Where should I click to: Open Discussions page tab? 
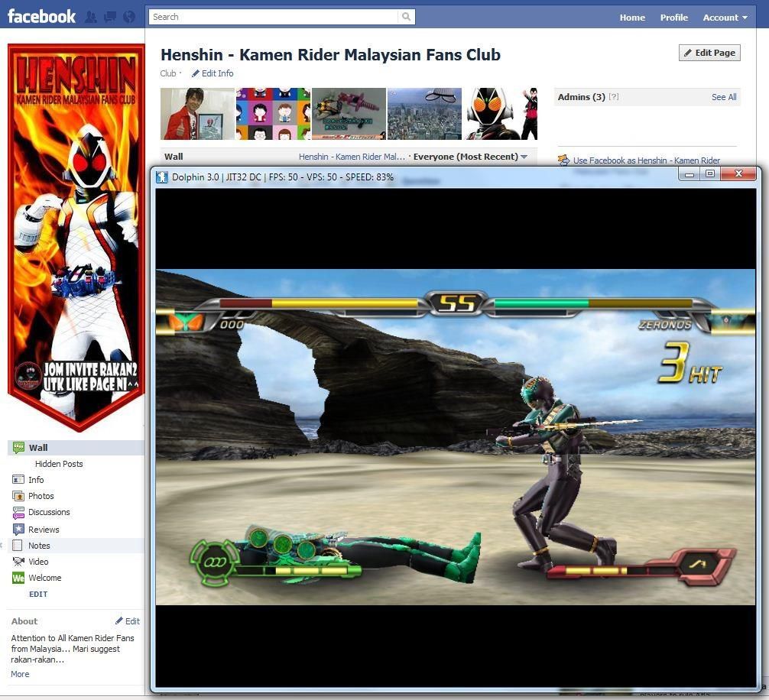coord(49,512)
